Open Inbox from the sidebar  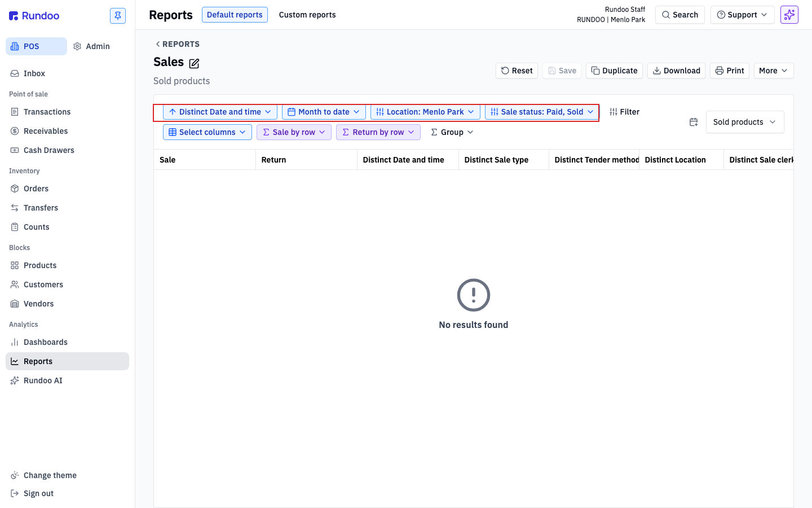[67, 73]
